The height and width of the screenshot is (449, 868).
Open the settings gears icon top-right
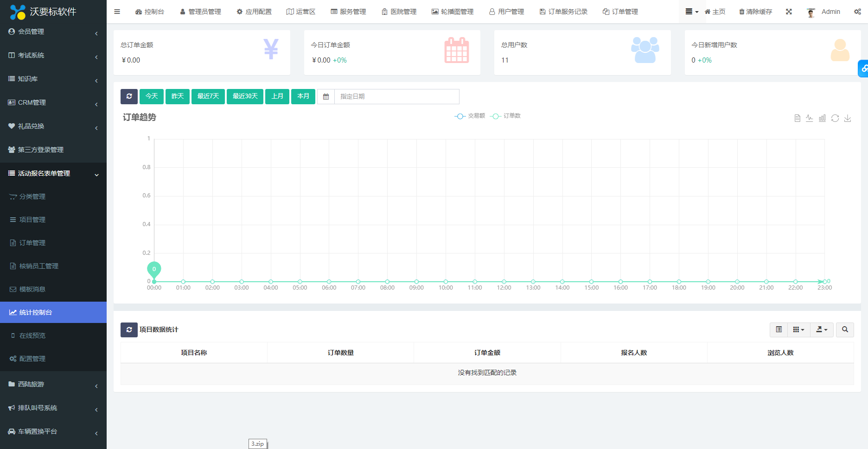point(857,12)
